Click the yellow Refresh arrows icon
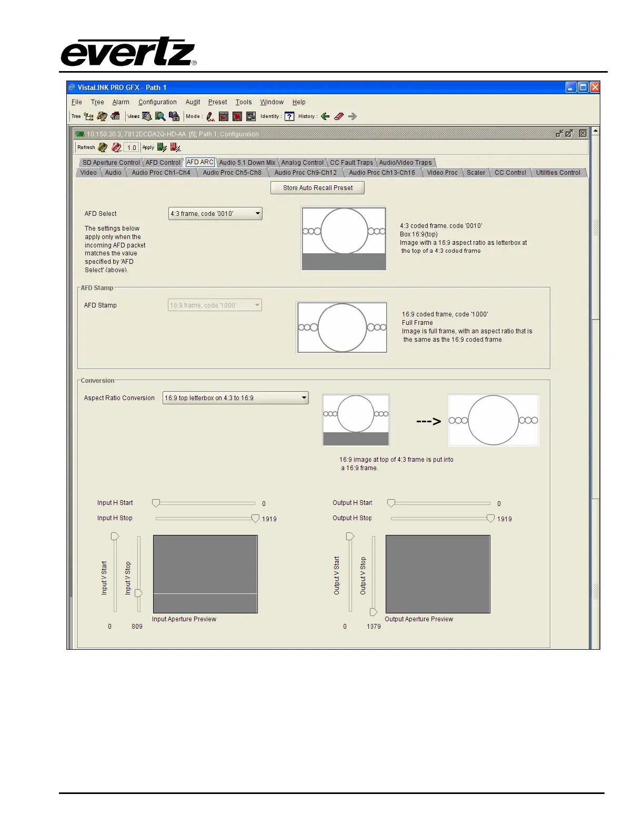Viewport: 644px width, 834px height. [x=103, y=147]
